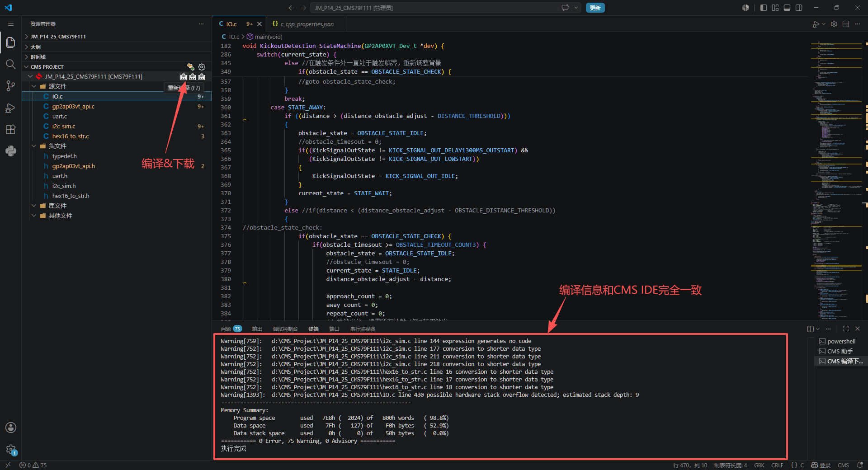Viewport: 868px width, 470px height.
Task: Switch to the 串行监视器 tab
Action: (x=363, y=329)
